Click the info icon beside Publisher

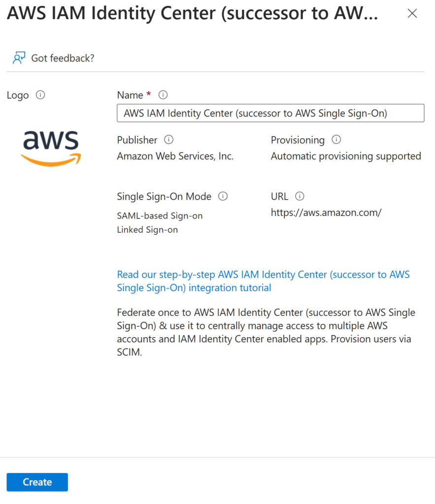point(168,139)
